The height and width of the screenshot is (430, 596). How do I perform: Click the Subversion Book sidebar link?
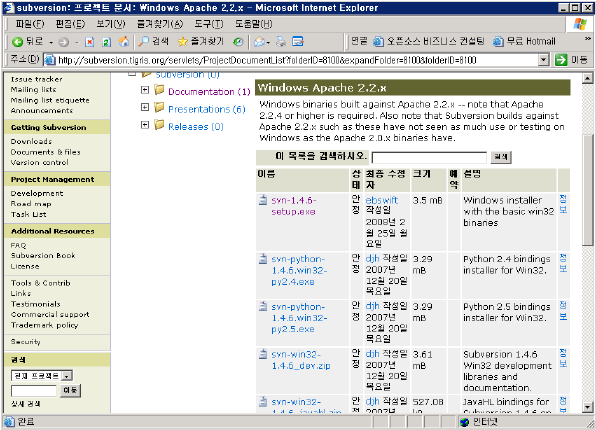[x=43, y=255]
